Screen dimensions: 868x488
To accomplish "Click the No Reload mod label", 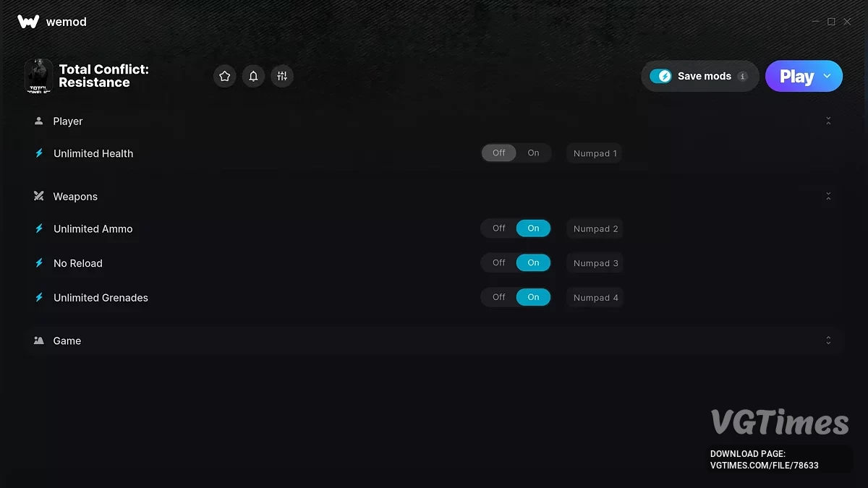I will pos(78,263).
